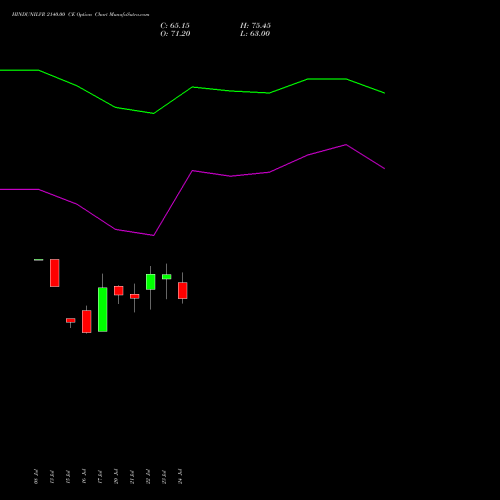The height and width of the screenshot is (500, 500).
Task: Click the tall green candlestick for 17 Jul
Action: tap(103, 309)
